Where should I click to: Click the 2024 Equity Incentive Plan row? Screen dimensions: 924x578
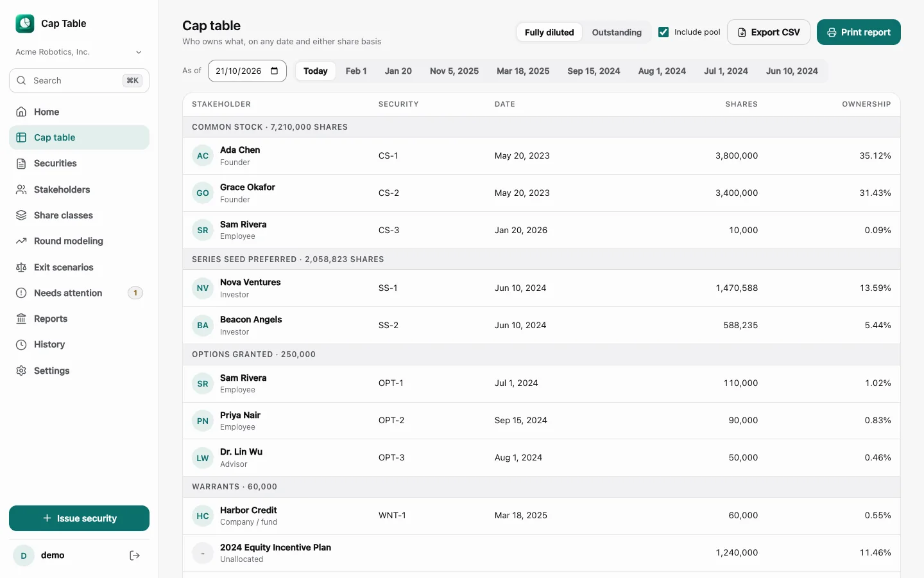click(x=542, y=553)
